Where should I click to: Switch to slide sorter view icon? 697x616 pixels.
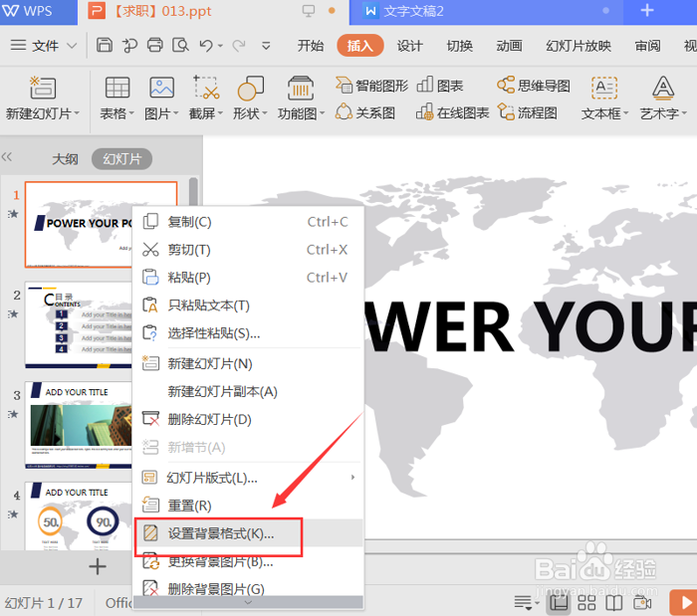586,603
